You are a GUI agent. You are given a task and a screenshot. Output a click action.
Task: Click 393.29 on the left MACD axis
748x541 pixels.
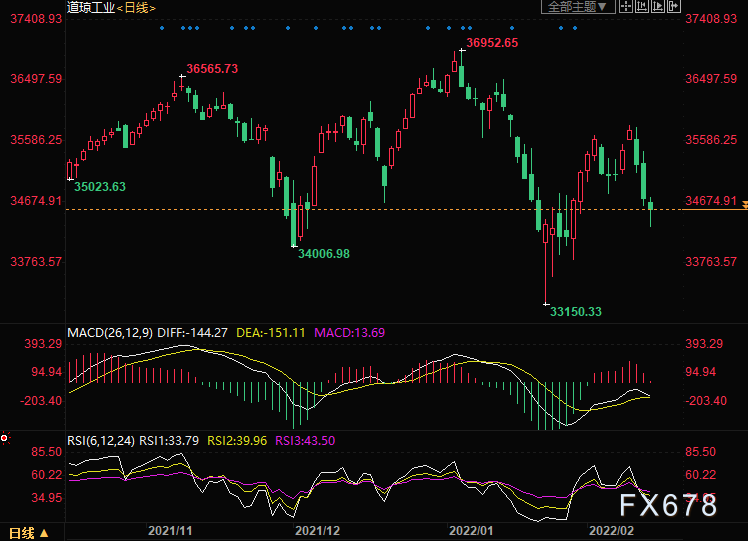pyautogui.click(x=43, y=343)
